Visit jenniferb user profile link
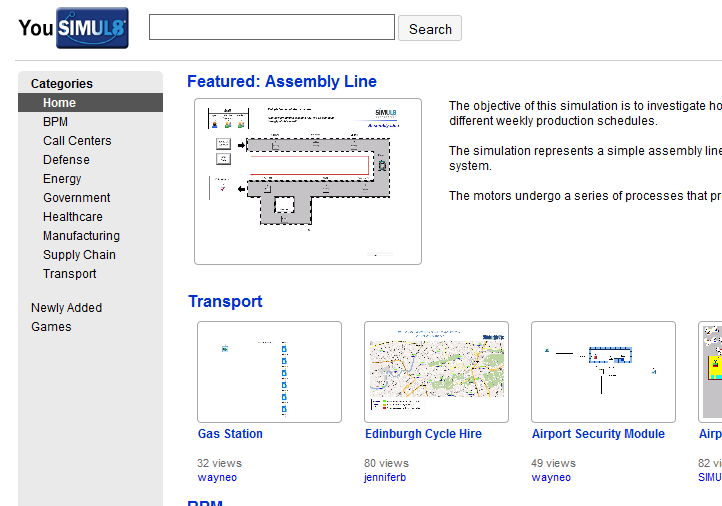 (385, 478)
